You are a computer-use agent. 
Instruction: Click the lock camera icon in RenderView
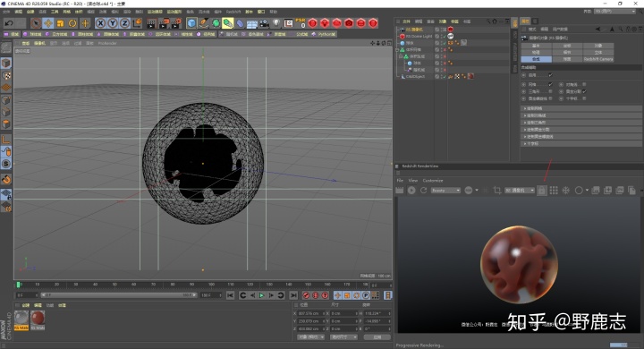coord(542,191)
